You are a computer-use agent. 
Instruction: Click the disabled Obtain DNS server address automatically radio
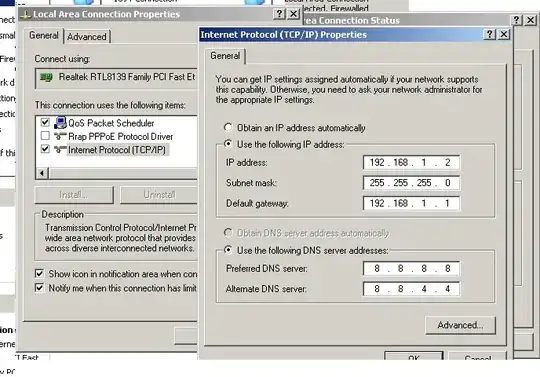point(228,233)
